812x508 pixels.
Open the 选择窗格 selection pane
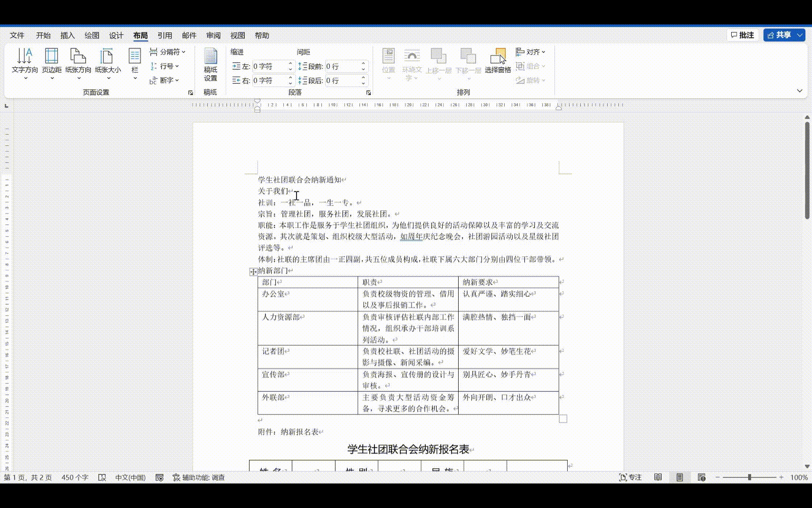click(498, 61)
